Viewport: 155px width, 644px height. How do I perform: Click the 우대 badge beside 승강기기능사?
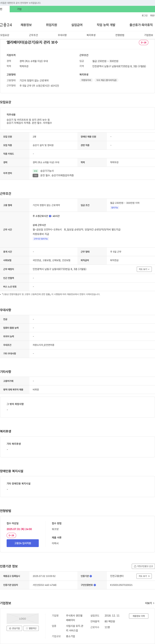click(x=36, y=171)
